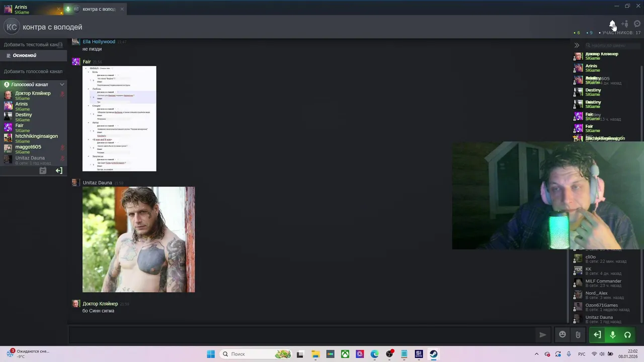Open Основной text channel
Image resolution: width=644 pixels, height=362 pixels.
point(33,55)
